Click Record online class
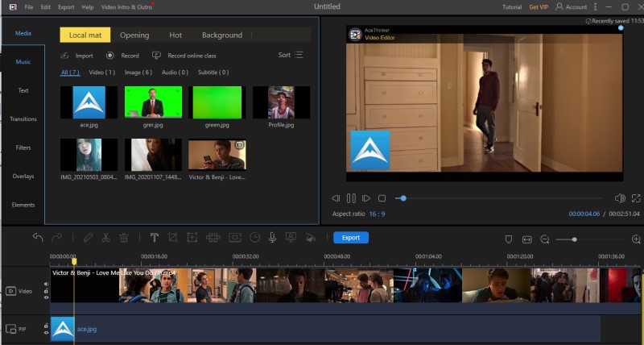This screenshot has width=644, height=345. [184, 56]
